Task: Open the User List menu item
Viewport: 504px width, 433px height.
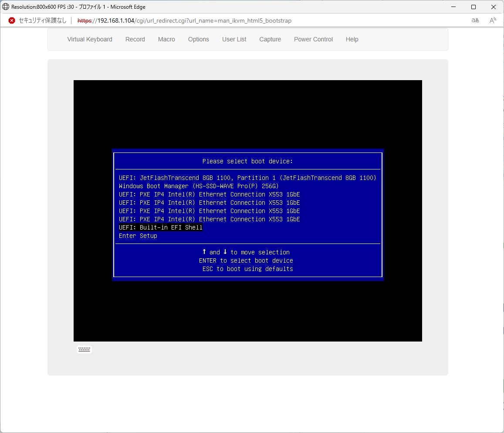Action: (234, 39)
